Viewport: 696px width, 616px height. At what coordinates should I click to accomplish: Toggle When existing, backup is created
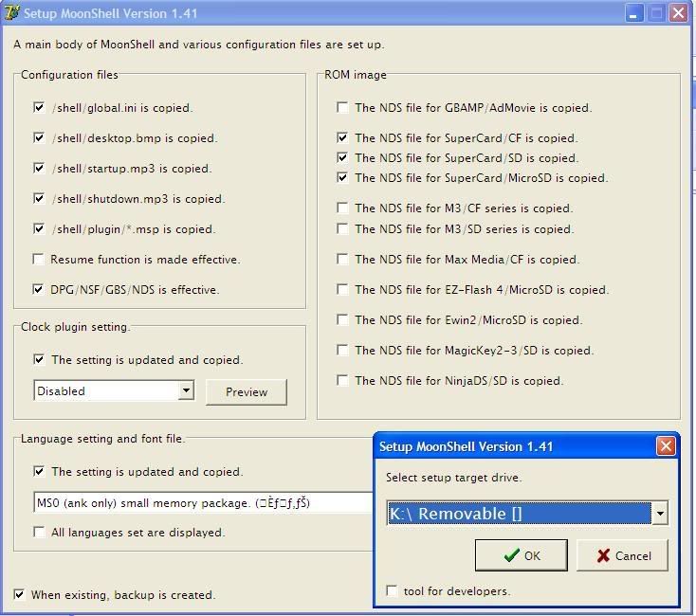pyautogui.click(x=19, y=594)
